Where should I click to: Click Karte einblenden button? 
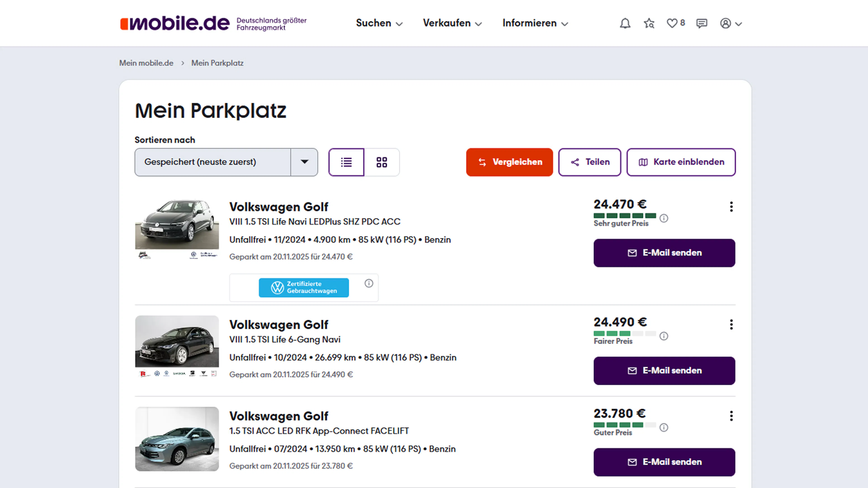681,162
